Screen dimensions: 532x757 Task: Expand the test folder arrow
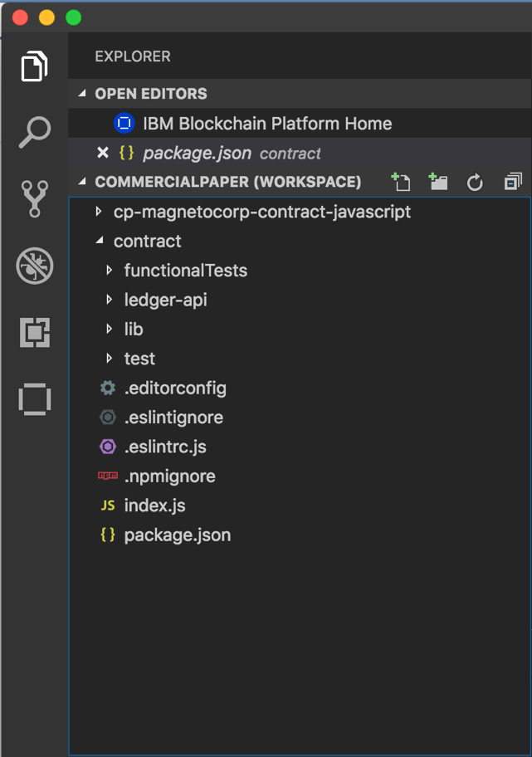(x=109, y=359)
